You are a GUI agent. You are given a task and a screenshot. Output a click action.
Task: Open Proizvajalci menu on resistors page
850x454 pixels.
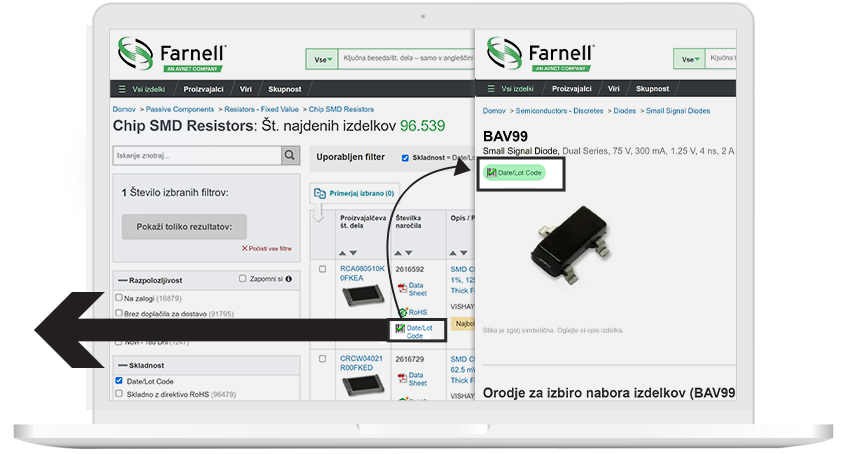(x=203, y=89)
